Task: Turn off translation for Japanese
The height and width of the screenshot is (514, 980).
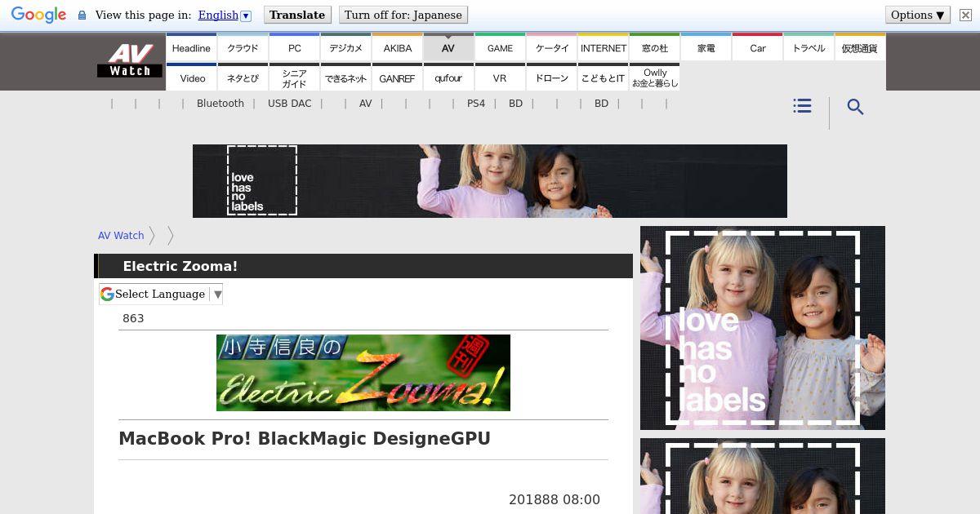Action: tap(403, 15)
